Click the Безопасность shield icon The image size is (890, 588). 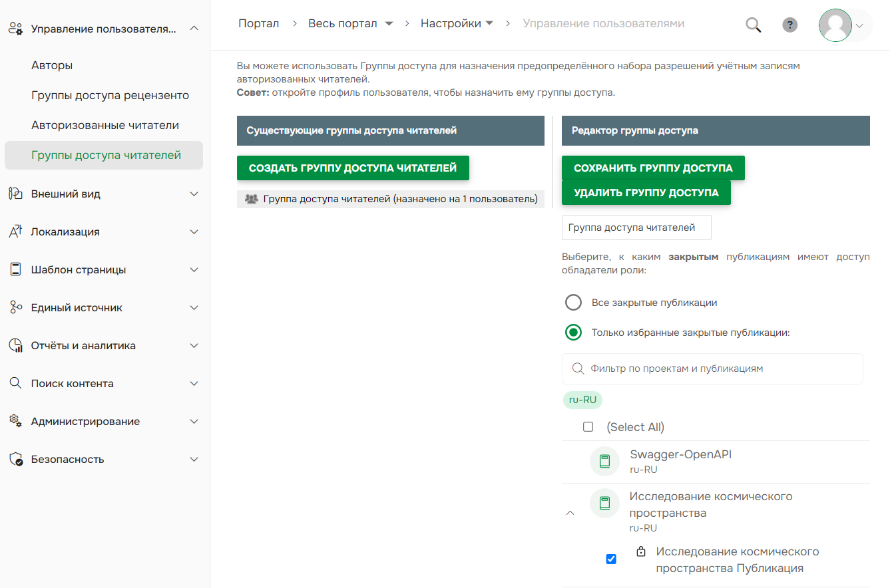coord(15,458)
